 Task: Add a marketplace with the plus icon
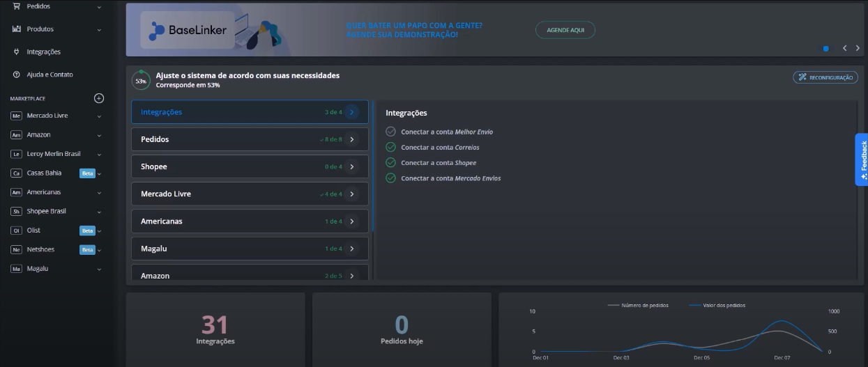point(99,98)
